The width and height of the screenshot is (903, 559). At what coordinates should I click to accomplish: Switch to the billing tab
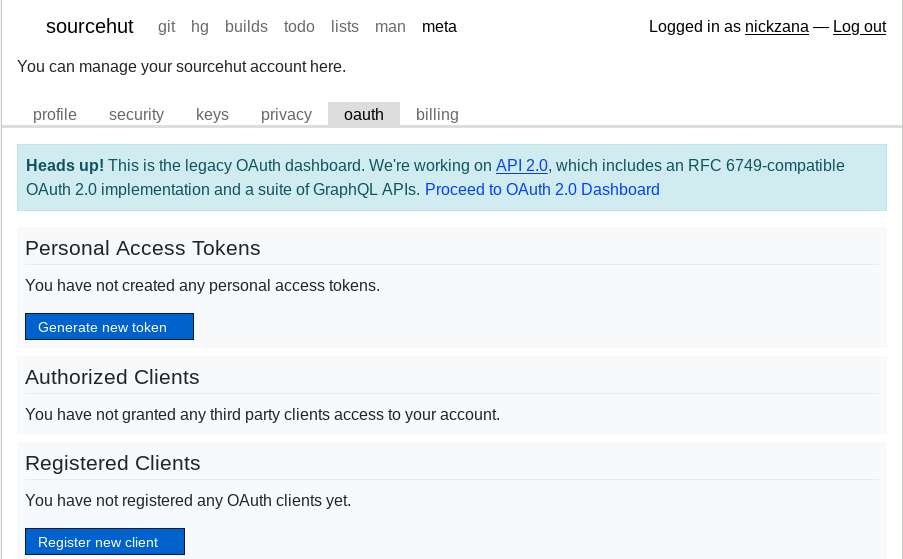[437, 114]
